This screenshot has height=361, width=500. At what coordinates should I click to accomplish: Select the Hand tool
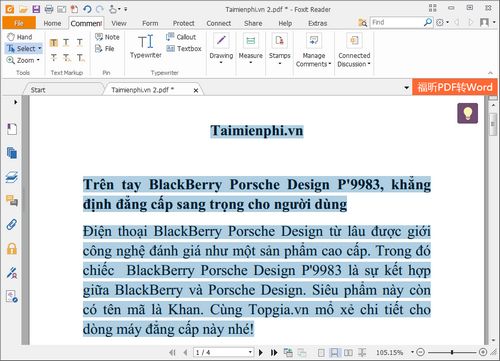(x=20, y=37)
